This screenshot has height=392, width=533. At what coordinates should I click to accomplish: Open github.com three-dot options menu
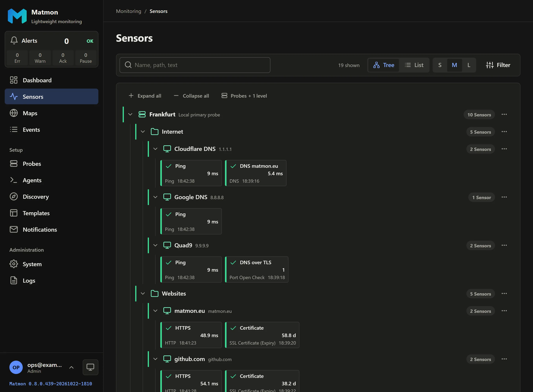[504, 359]
